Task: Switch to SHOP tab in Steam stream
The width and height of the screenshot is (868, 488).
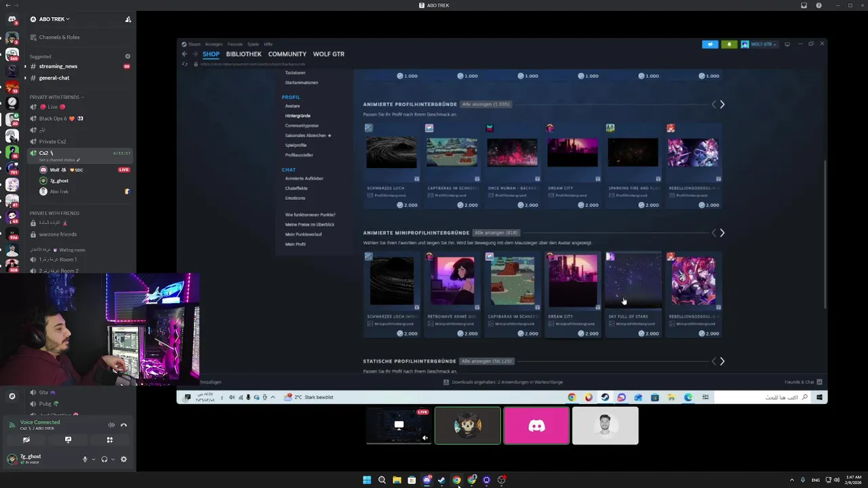Action: pos(211,54)
